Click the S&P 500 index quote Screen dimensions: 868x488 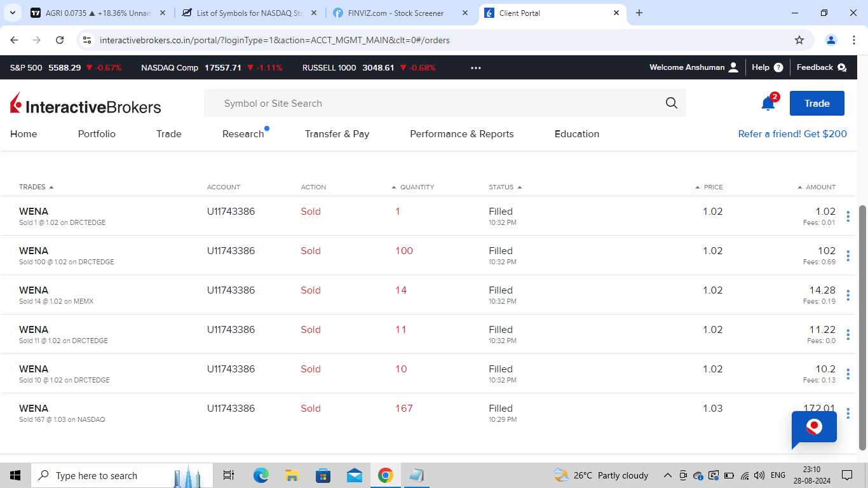(x=65, y=68)
